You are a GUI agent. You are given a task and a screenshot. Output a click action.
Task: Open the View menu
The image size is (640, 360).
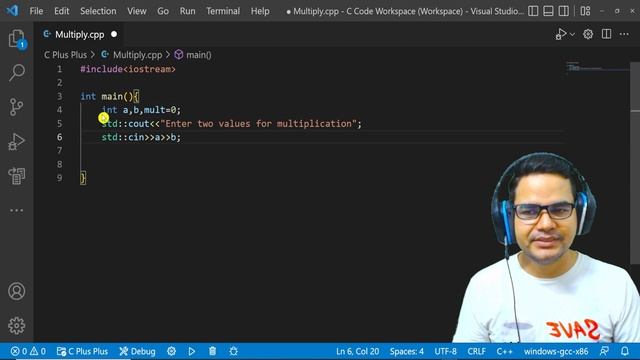(137, 11)
